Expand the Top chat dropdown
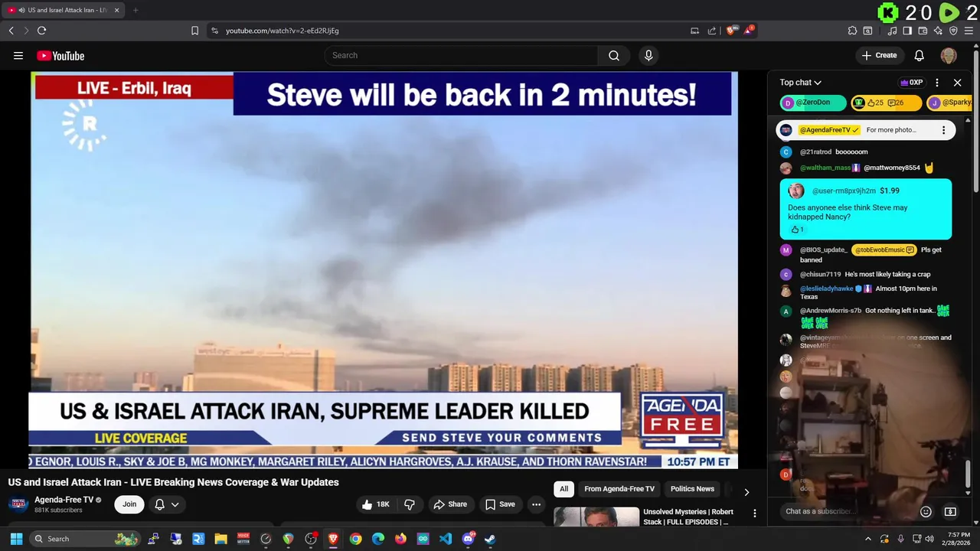 pos(800,83)
